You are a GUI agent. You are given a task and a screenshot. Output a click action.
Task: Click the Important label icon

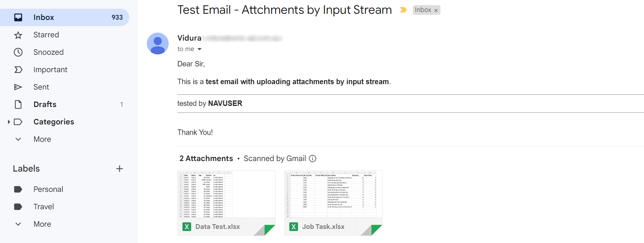click(18, 69)
